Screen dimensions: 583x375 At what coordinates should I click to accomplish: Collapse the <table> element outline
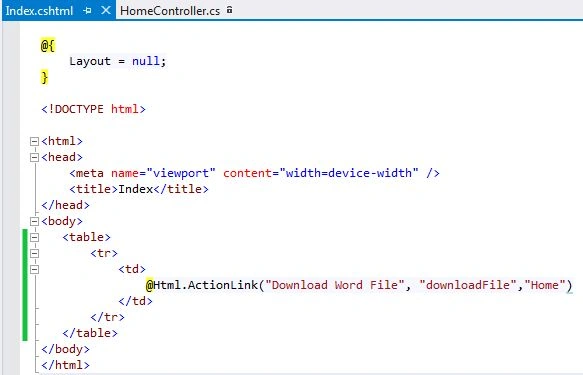[34, 237]
